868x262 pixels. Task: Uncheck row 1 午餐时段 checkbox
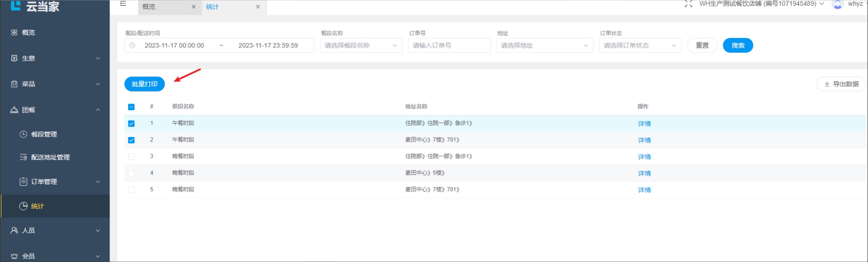[x=132, y=124]
